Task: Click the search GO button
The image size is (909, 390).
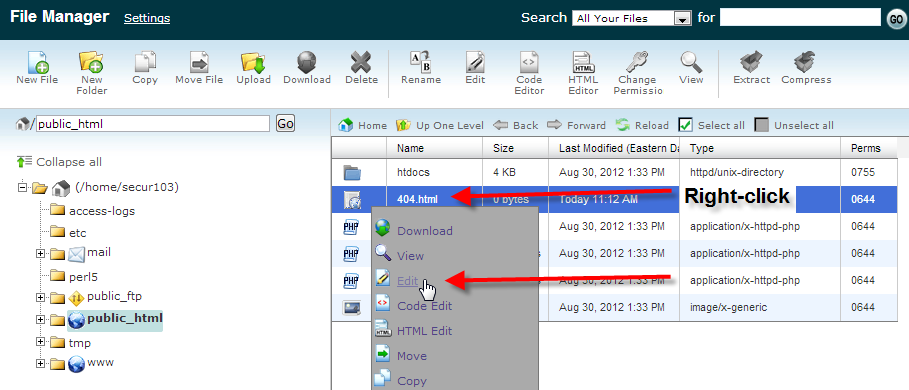Action: pyautogui.click(x=895, y=19)
